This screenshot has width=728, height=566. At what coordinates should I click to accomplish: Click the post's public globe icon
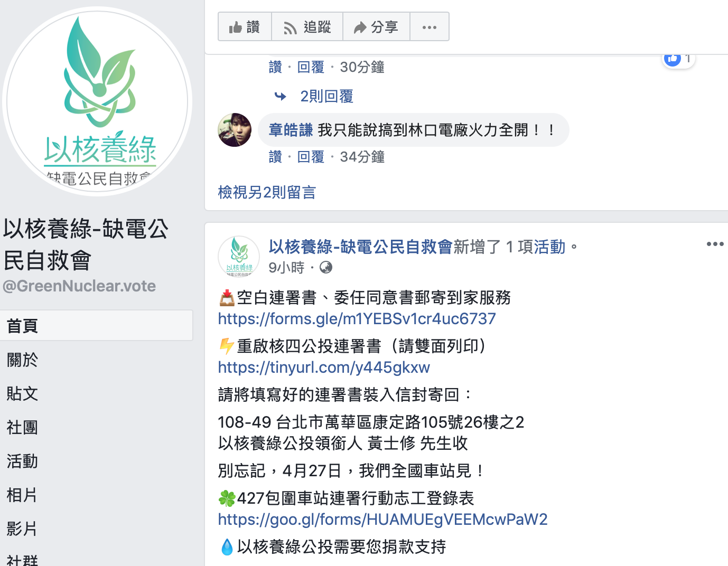[x=326, y=268]
